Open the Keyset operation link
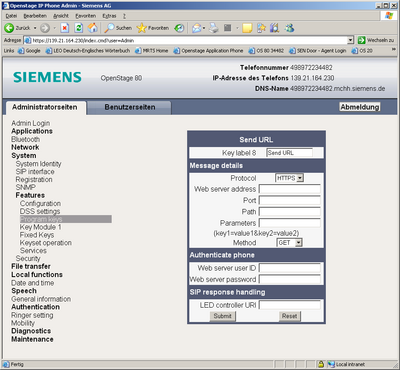 pos(46,243)
